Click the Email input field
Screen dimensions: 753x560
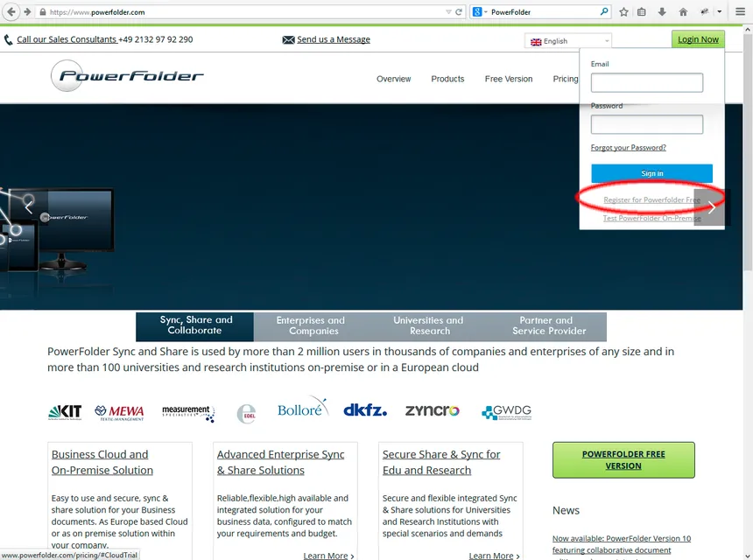point(647,82)
